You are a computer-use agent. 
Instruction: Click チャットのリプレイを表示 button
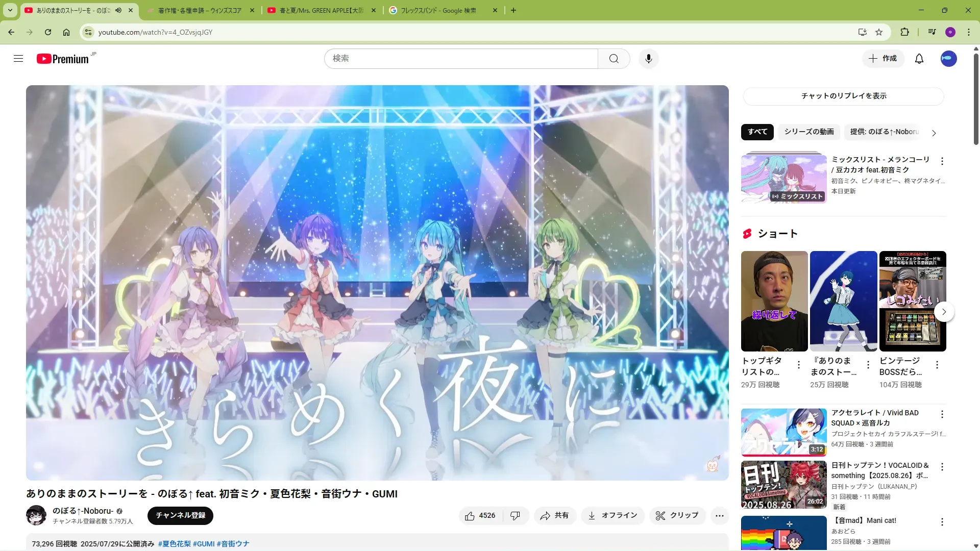pos(843,96)
